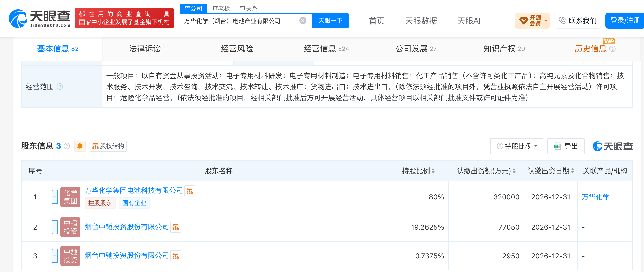Open equity chart for 万华化学集团电池科技有限公司
The width and height of the screenshot is (644, 272).
point(190,191)
